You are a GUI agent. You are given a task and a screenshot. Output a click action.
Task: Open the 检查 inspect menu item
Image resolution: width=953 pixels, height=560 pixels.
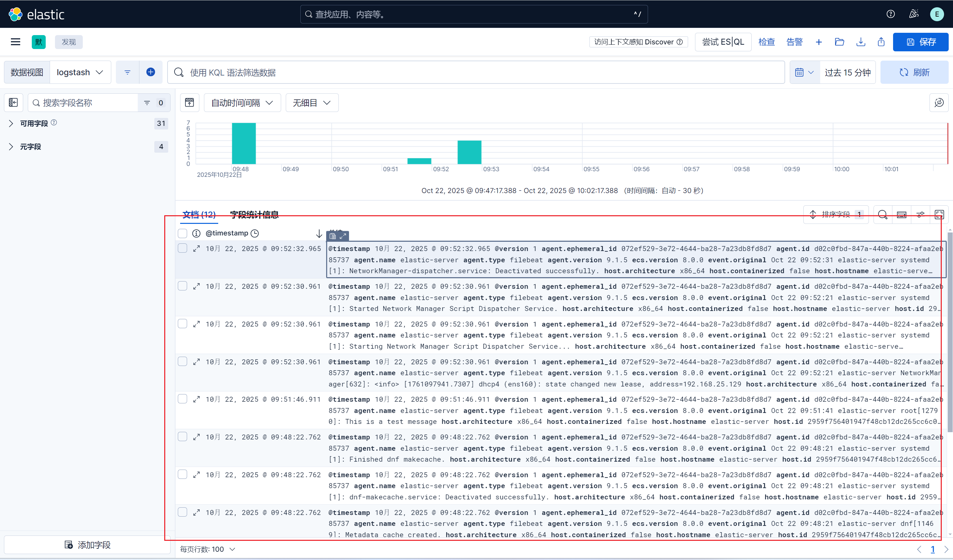(x=766, y=42)
